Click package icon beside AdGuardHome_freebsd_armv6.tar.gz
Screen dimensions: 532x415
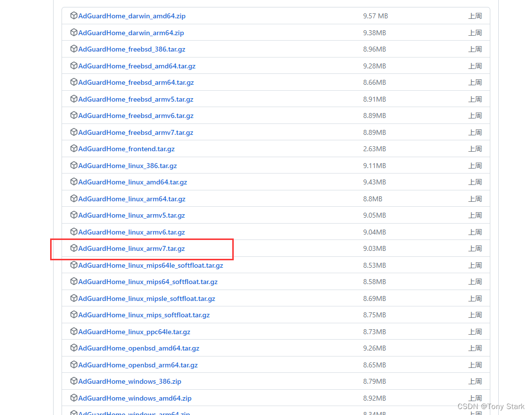click(73, 115)
